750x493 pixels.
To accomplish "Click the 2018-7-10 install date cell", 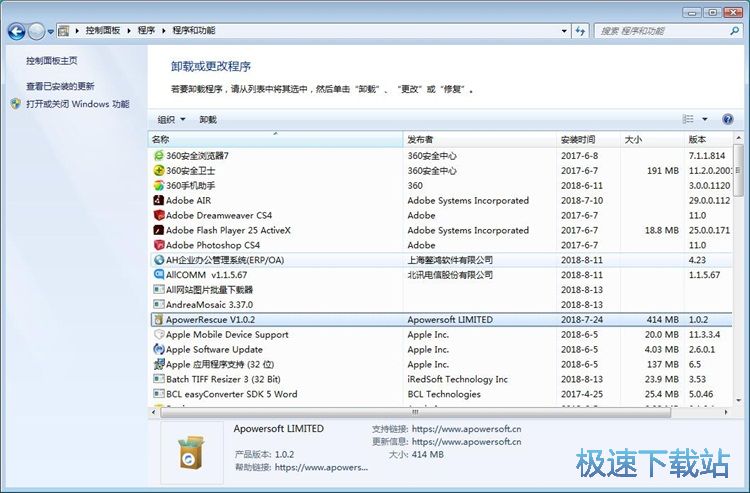I will coord(582,200).
